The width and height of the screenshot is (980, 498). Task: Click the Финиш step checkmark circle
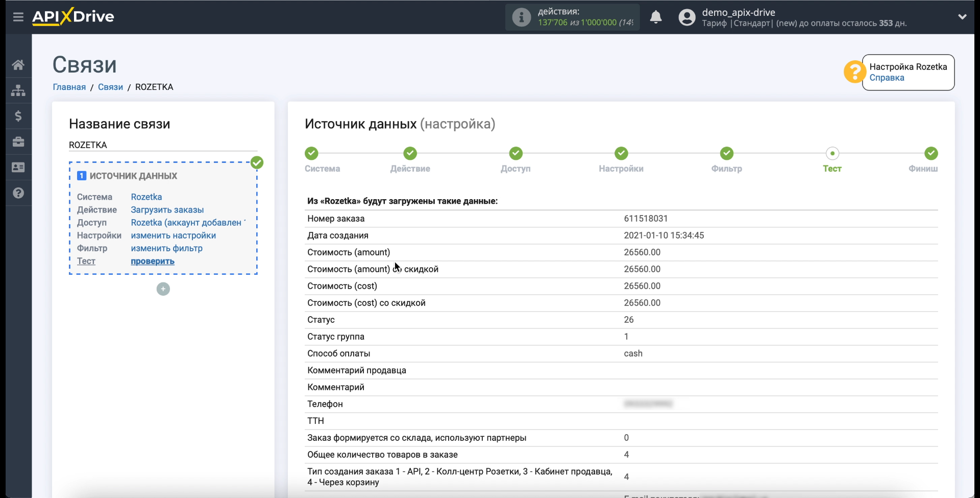point(932,153)
